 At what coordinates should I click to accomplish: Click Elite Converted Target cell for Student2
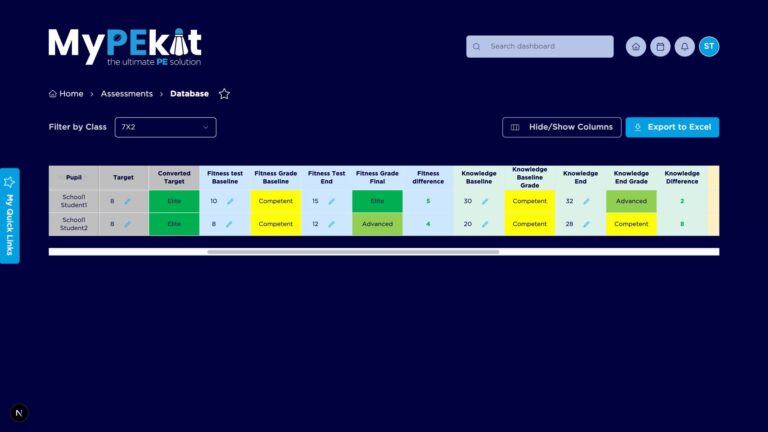(174, 224)
